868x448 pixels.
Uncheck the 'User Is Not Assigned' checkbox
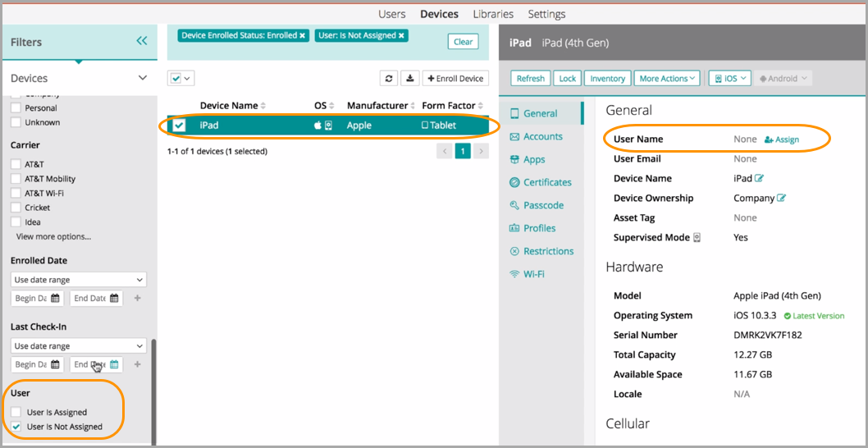pos(16,427)
